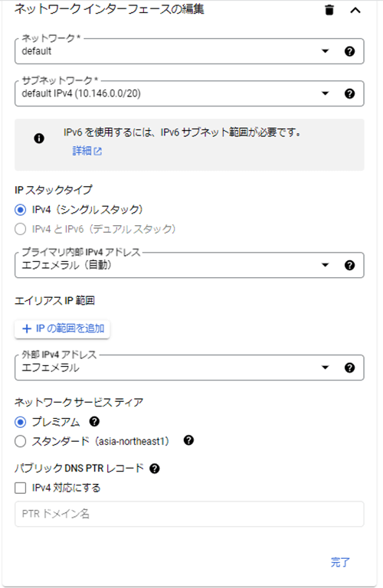
Task: Open help for primary internal IPv4 address
Action: 349,266
